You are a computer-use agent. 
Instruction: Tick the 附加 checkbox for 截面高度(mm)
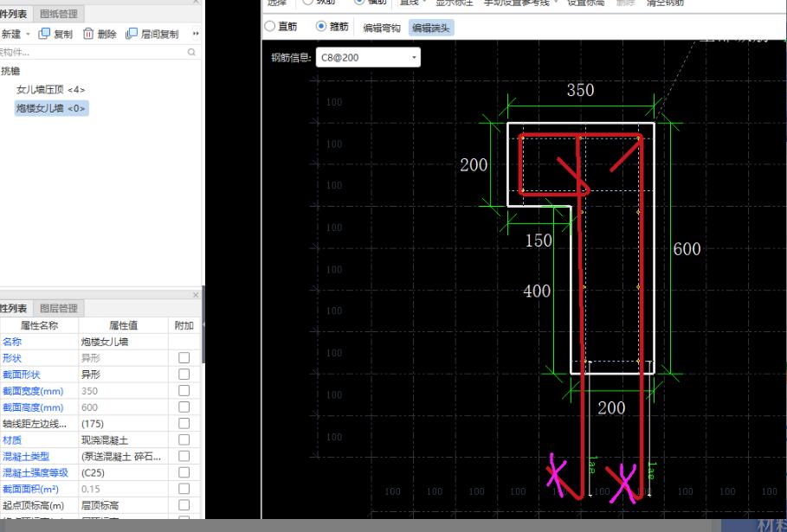(184, 407)
